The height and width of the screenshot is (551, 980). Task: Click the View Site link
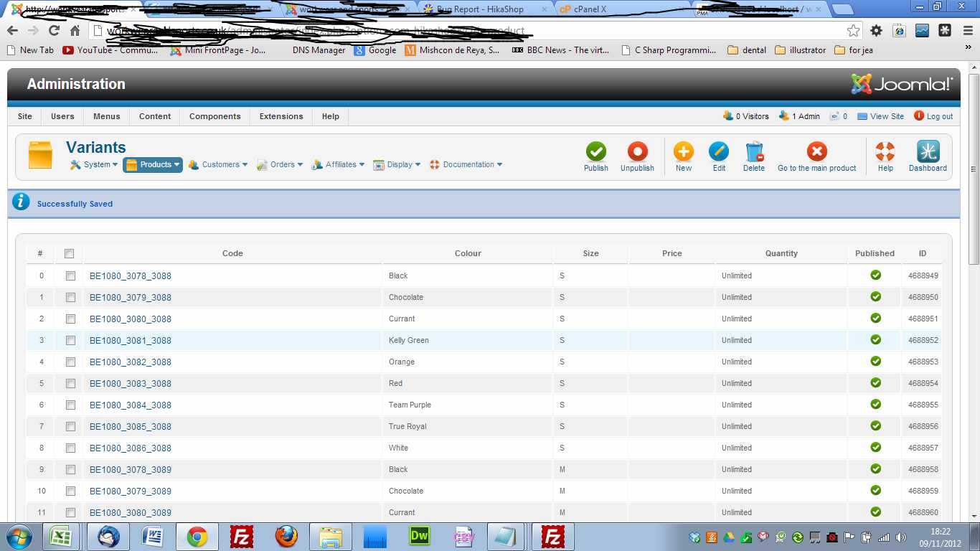[x=881, y=116]
